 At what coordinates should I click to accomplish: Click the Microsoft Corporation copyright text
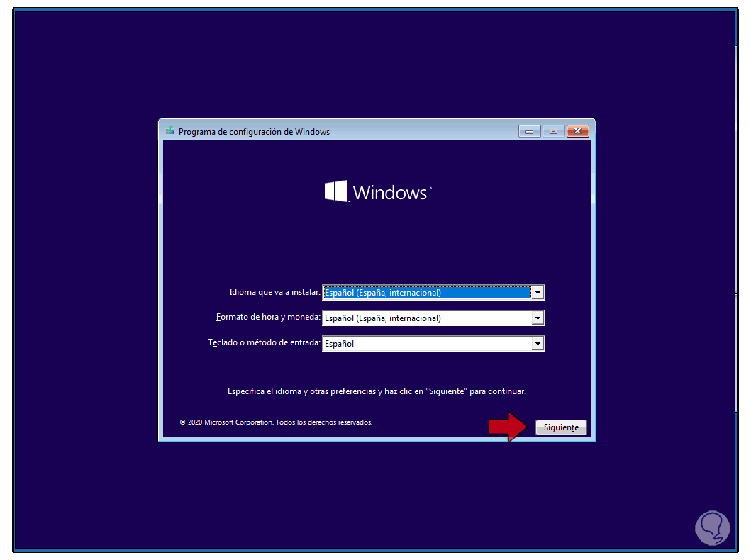pyautogui.click(x=276, y=422)
